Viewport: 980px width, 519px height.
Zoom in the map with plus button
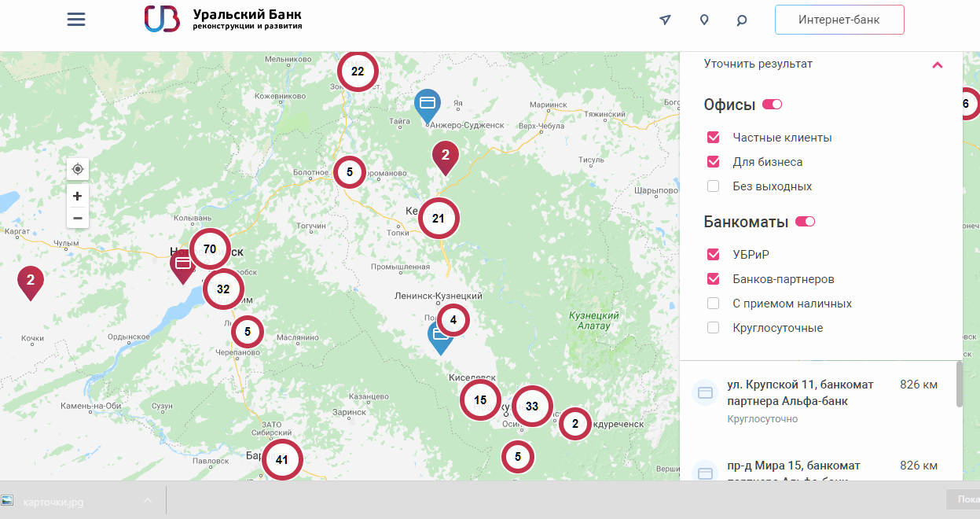pyautogui.click(x=78, y=196)
